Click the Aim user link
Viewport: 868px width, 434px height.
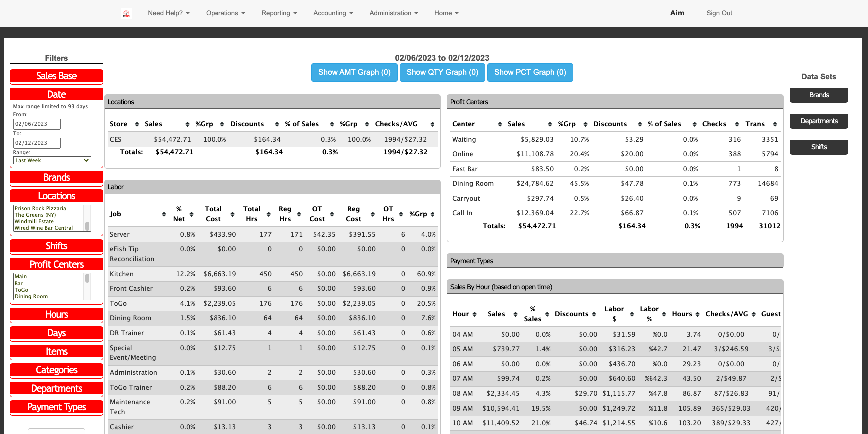pyautogui.click(x=677, y=13)
